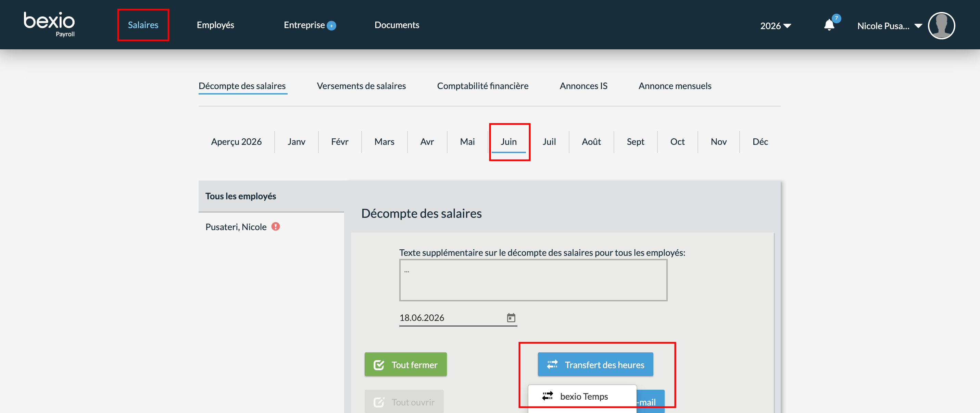
Task: Select the Juin month tab
Action: (x=508, y=141)
